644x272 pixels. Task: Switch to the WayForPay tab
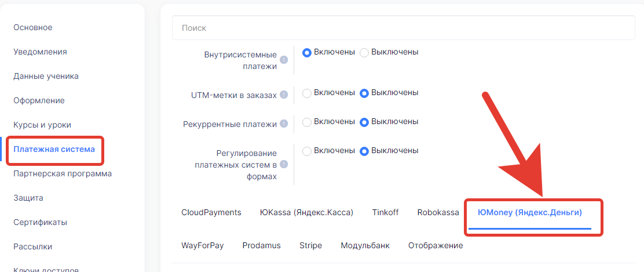click(203, 246)
